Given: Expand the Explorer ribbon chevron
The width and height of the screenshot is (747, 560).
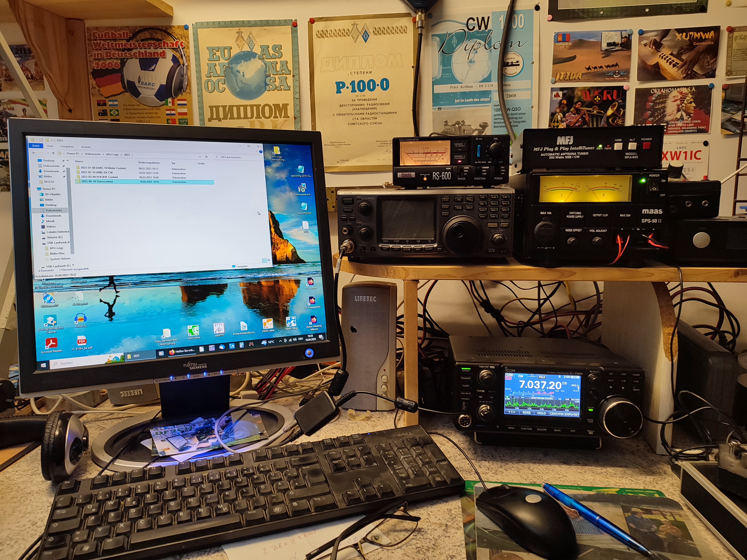Looking at the screenshot, I should pyautogui.click(x=257, y=152).
